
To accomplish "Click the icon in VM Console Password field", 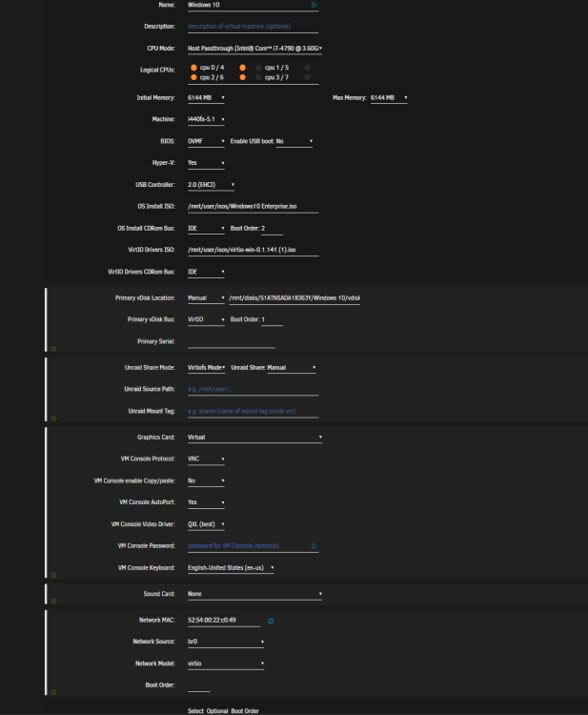I will click(x=314, y=546).
